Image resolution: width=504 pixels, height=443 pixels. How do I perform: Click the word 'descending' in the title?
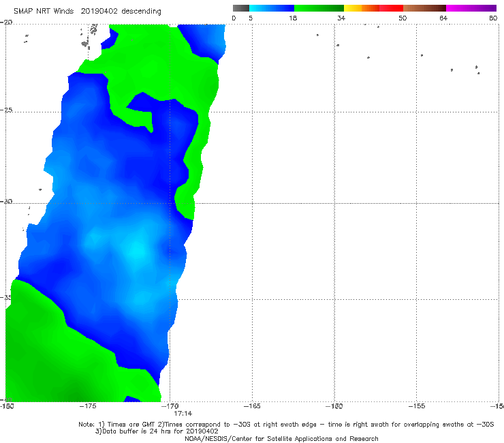tap(142, 12)
